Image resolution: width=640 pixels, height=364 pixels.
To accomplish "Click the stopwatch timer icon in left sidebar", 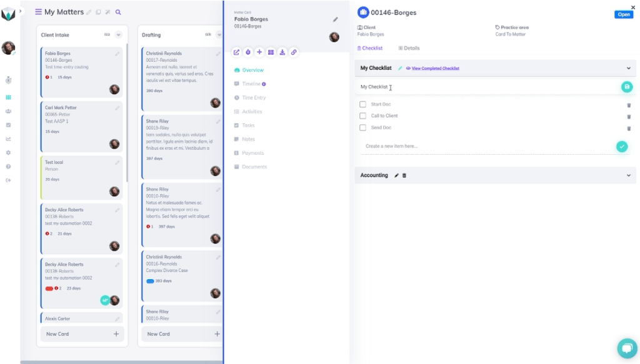I will [8, 80].
